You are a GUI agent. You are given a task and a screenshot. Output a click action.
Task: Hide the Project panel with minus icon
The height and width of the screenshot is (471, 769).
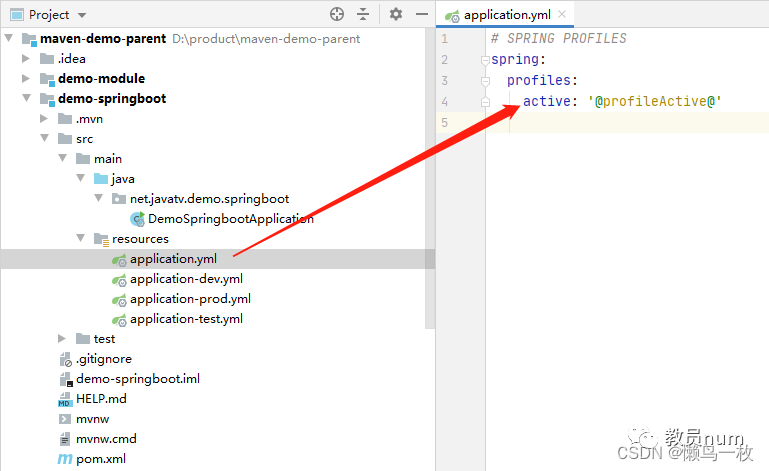tap(422, 14)
